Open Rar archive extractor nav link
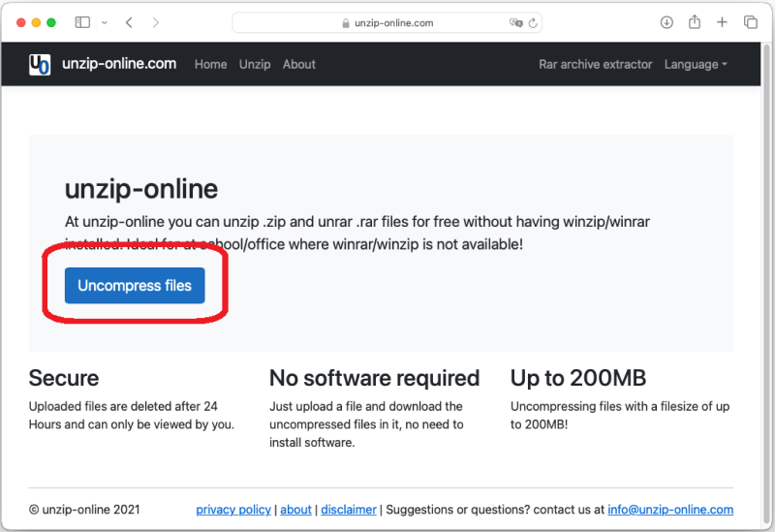Screen dimensions: 775x532 596,64
